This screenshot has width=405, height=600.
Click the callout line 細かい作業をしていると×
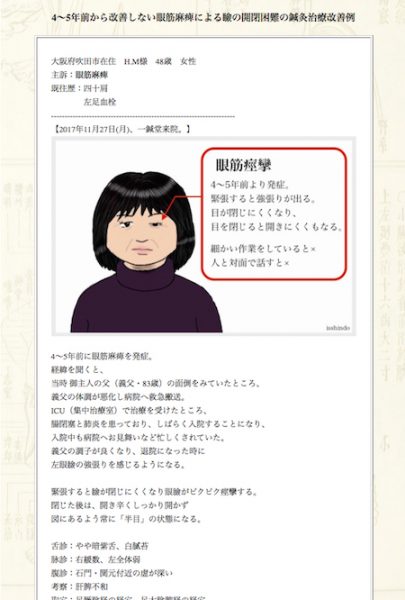click(x=263, y=249)
